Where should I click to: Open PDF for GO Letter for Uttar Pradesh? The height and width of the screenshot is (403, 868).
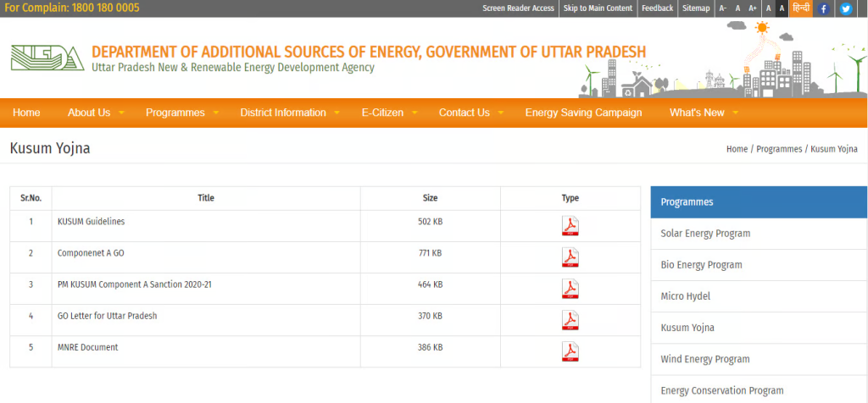570,321
